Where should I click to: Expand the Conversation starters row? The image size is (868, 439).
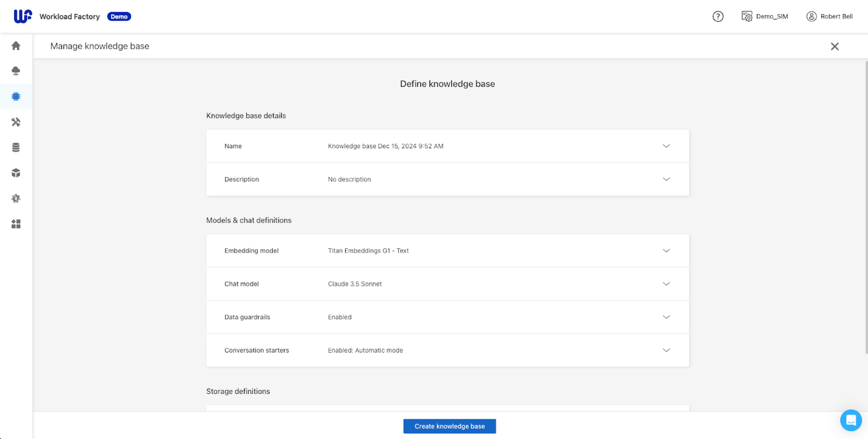coord(666,350)
